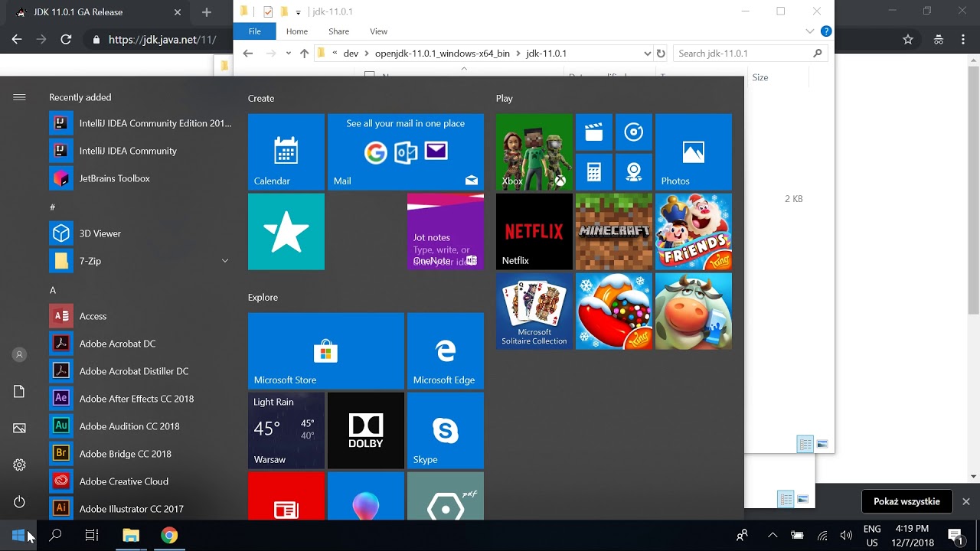980x551 pixels.
Task: Open the Groove Music small tile
Action: point(634,132)
